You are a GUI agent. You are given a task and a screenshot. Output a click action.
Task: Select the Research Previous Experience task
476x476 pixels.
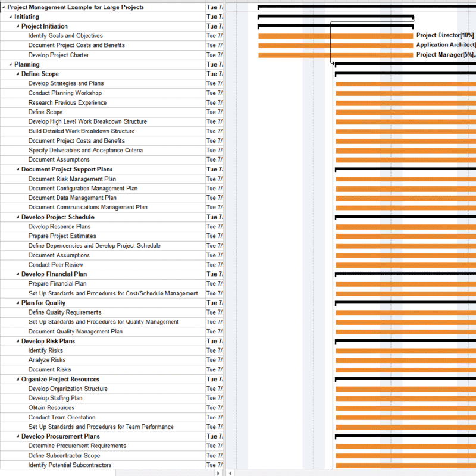point(67,102)
